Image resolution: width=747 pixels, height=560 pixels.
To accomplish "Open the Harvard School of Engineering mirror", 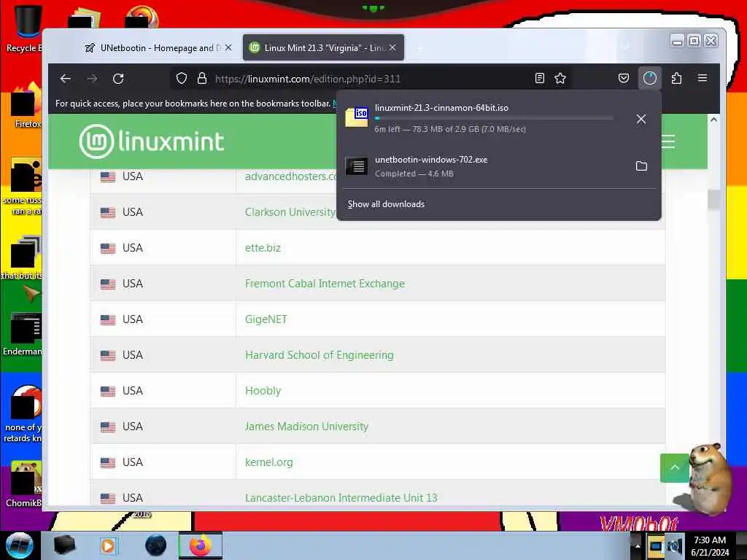I will [x=320, y=355].
